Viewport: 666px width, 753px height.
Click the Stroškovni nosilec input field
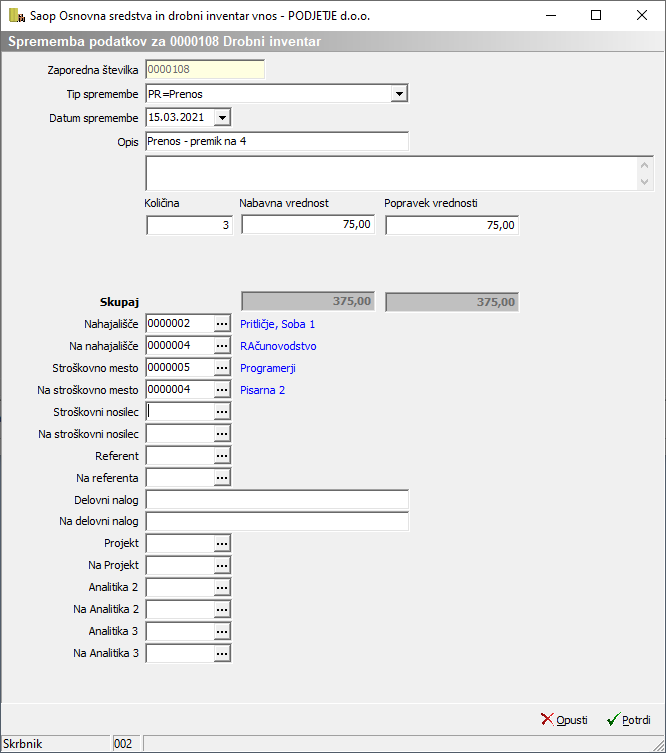tap(180, 412)
